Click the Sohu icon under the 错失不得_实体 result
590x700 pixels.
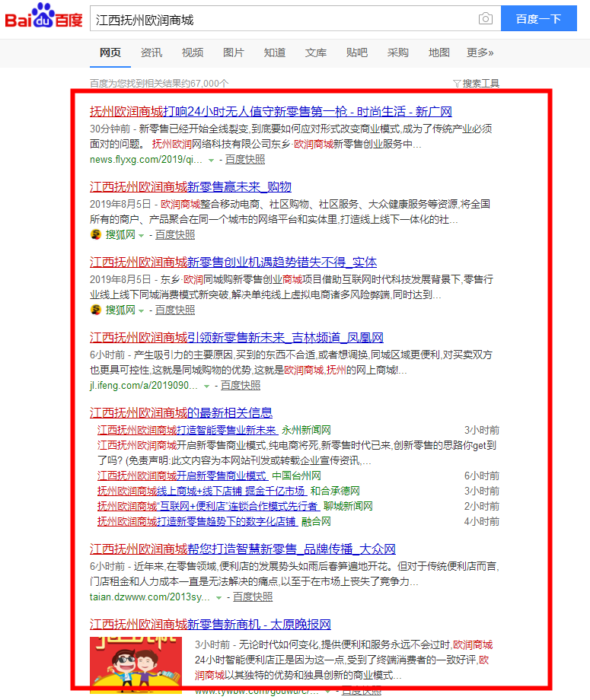(x=96, y=310)
